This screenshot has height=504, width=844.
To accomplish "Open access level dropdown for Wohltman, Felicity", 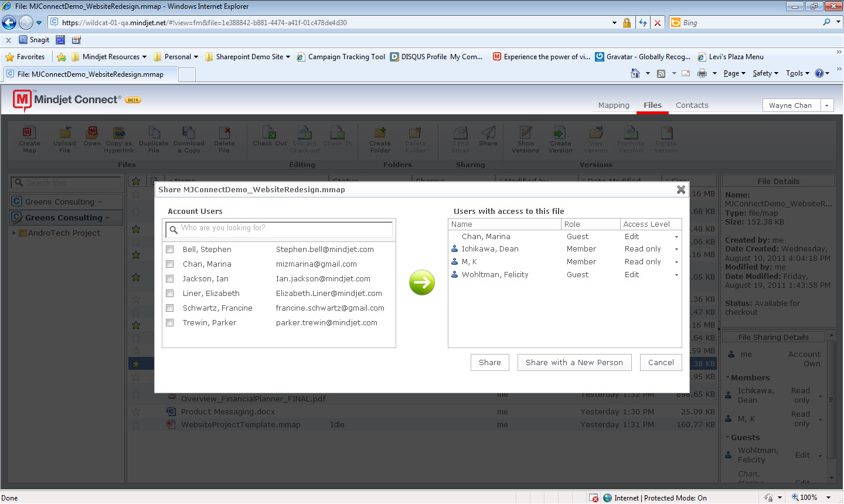I will [x=676, y=275].
